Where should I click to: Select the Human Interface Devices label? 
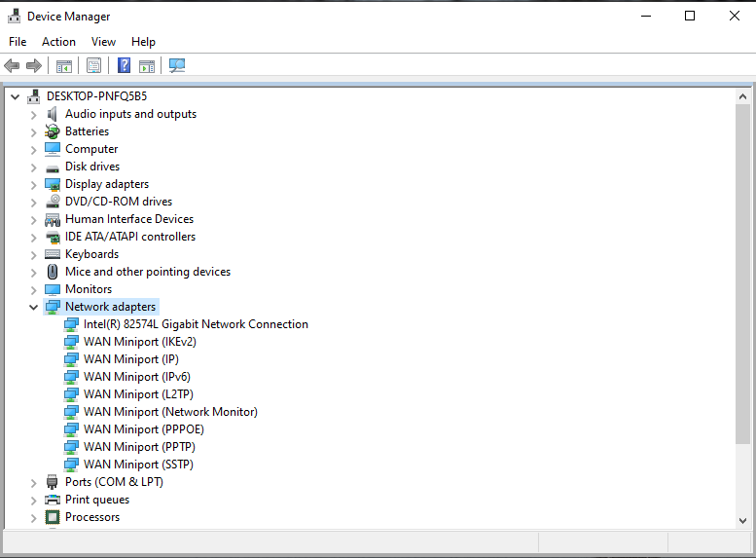[x=129, y=219]
